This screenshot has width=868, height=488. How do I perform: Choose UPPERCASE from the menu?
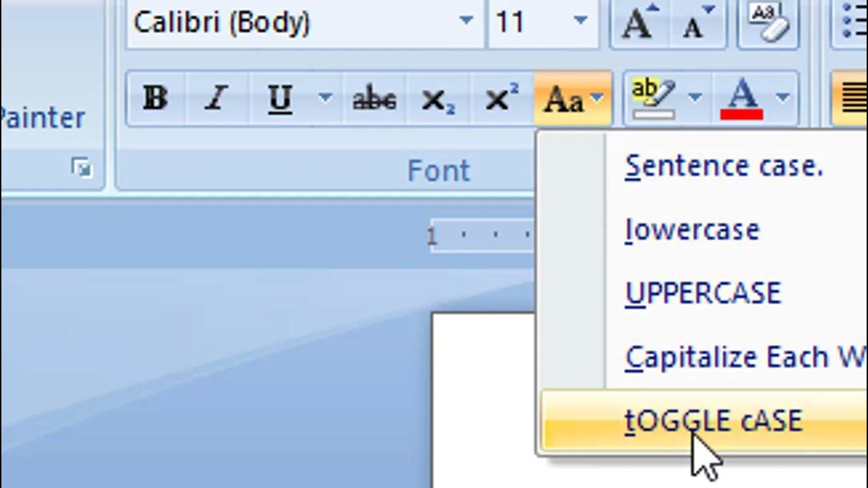[x=704, y=293]
